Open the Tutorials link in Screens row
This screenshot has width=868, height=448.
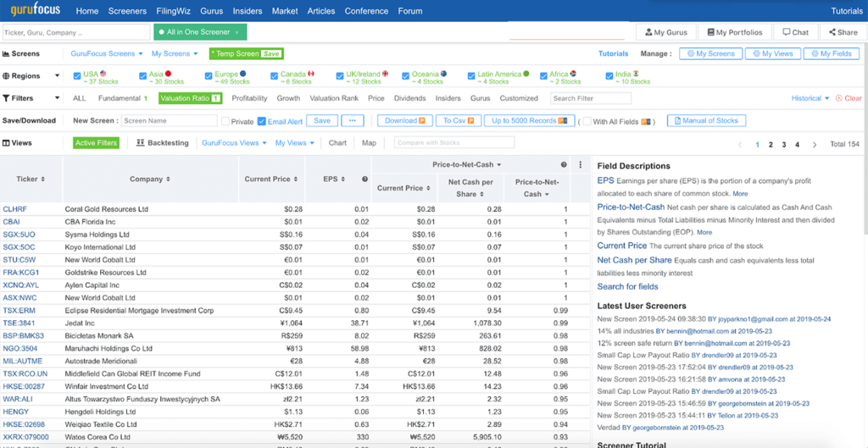[614, 53]
